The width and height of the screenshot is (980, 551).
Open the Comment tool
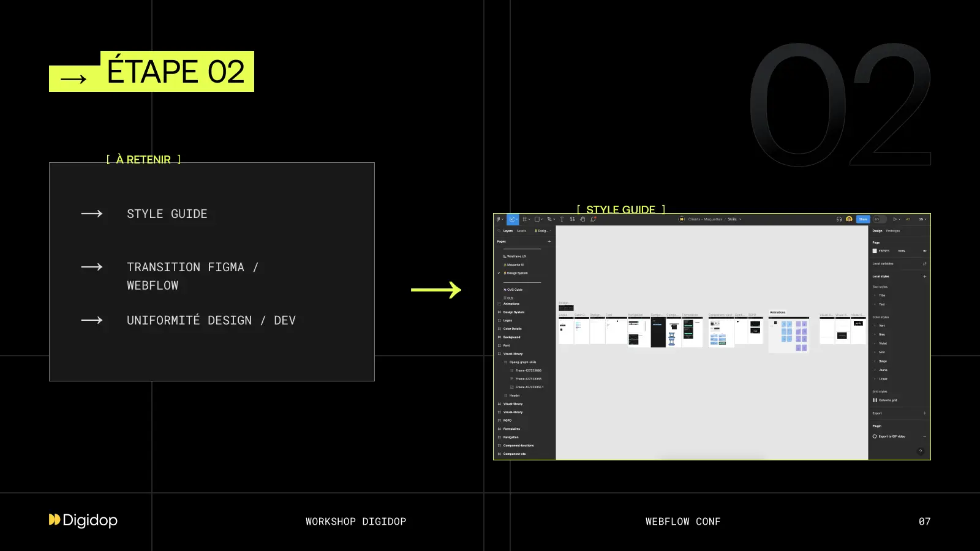[594, 219]
